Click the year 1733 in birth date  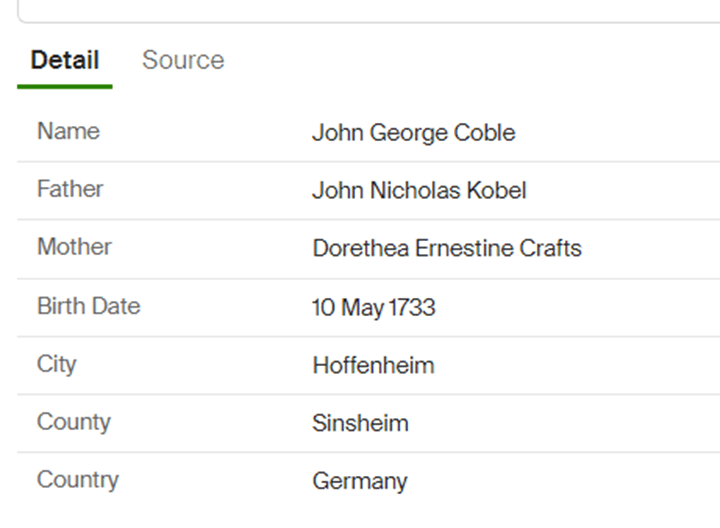[412, 307]
